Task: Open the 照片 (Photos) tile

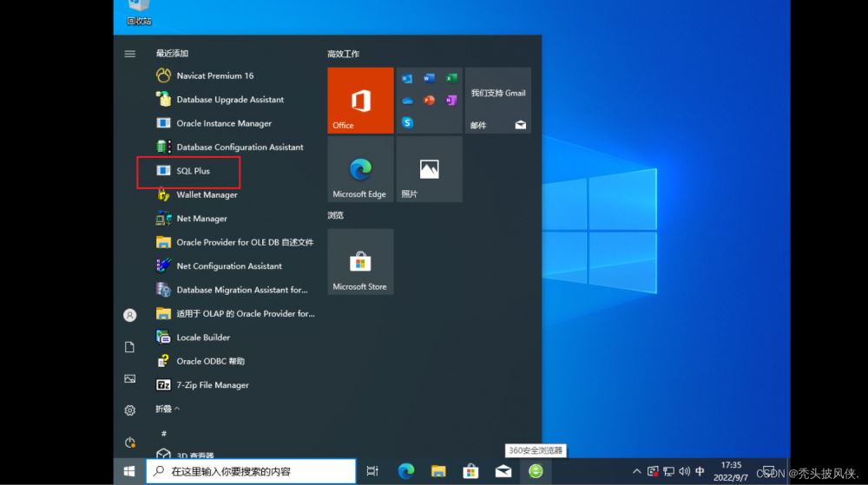Action: tap(429, 169)
